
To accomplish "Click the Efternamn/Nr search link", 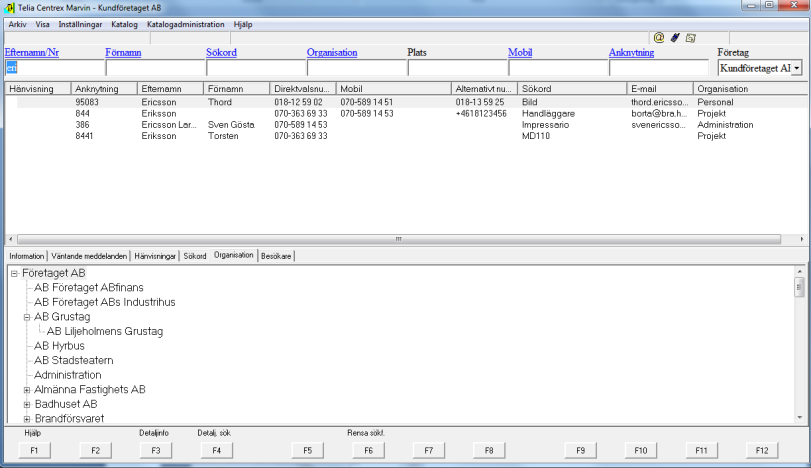I will 32,52.
